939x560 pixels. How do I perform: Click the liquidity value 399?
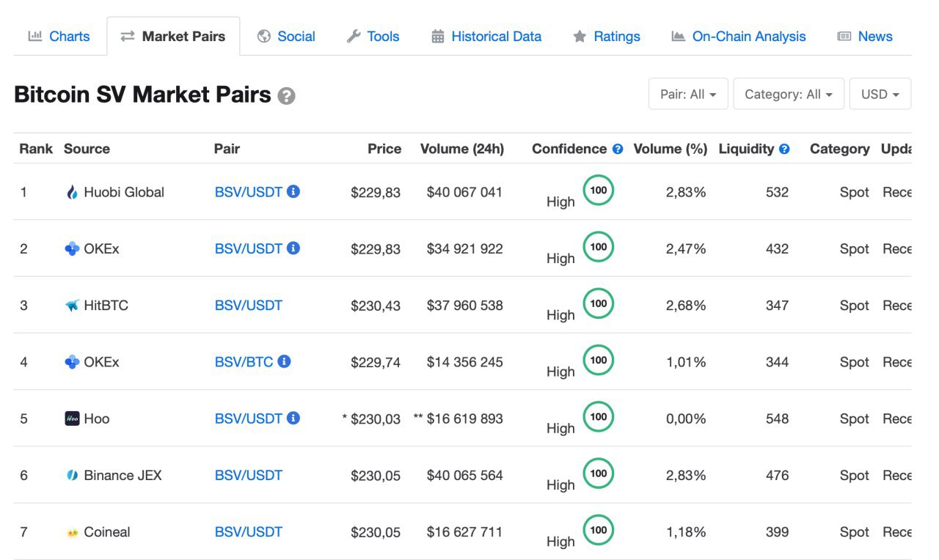(777, 532)
